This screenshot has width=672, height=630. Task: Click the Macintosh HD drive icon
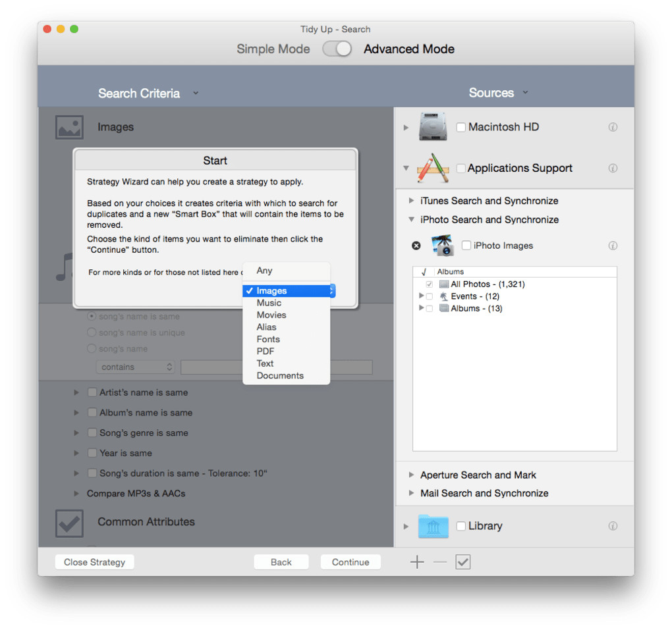click(x=433, y=127)
